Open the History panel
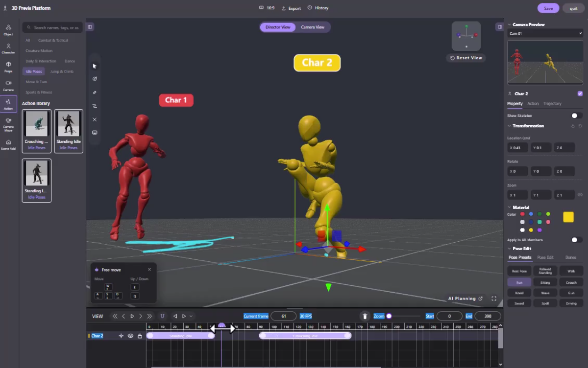Image resolution: width=588 pixels, height=368 pixels. click(318, 8)
